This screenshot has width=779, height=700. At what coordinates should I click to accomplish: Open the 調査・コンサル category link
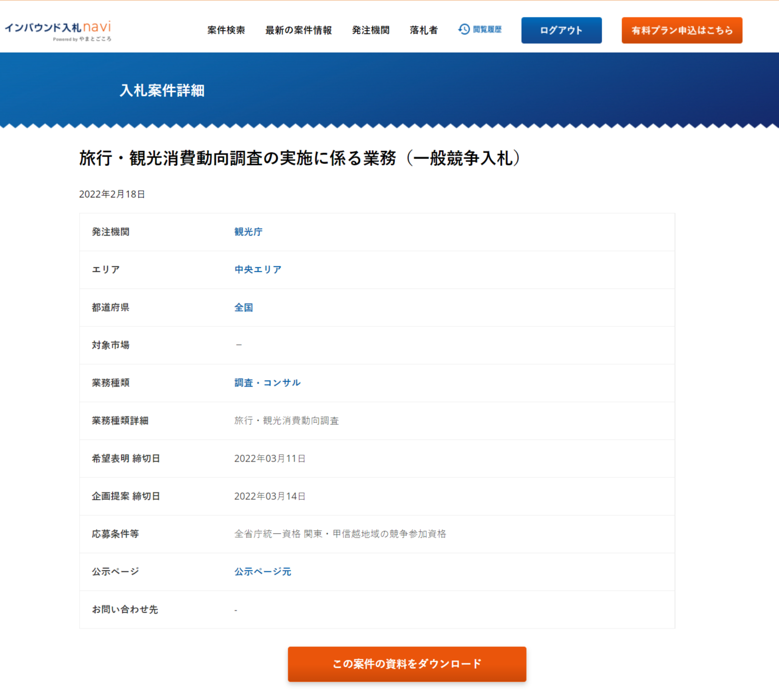pyautogui.click(x=267, y=383)
